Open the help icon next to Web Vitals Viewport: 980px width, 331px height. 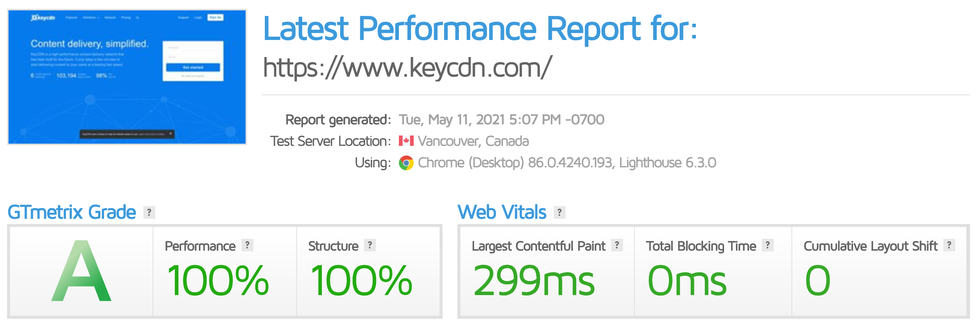point(559,212)
